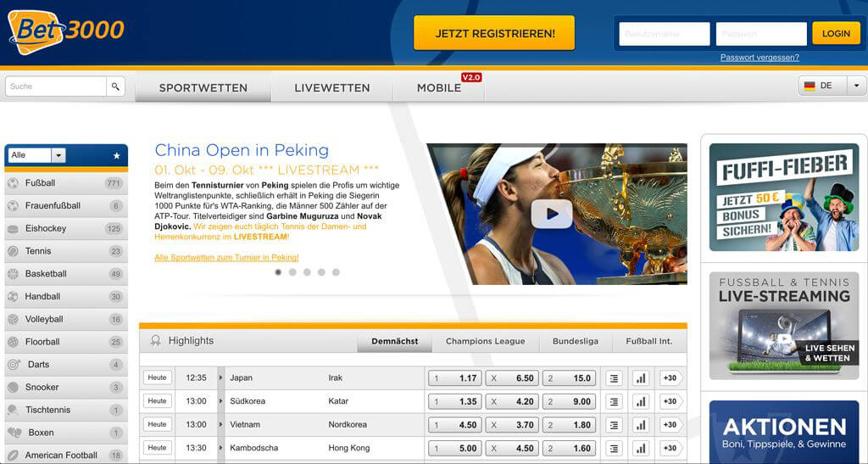Open the Eishockey sport category

click(x=66, y=229)
